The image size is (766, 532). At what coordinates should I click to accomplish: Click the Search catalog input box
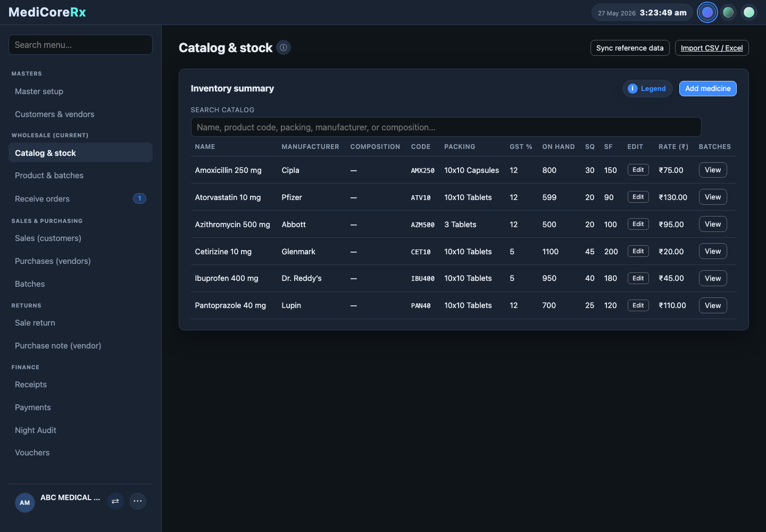click(446, 127)
